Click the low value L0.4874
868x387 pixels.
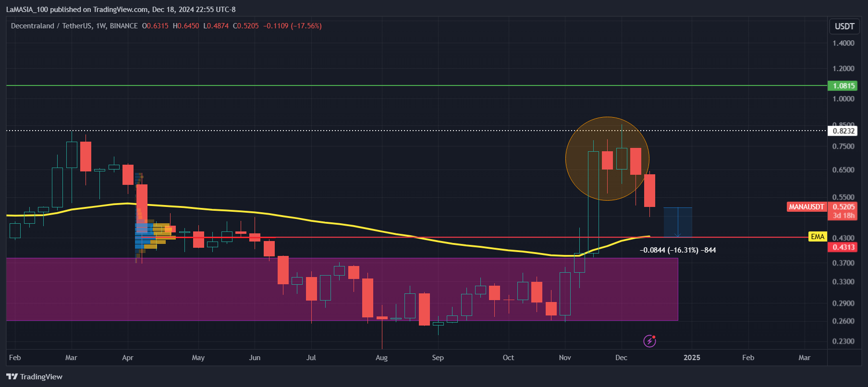coord(216,26)
